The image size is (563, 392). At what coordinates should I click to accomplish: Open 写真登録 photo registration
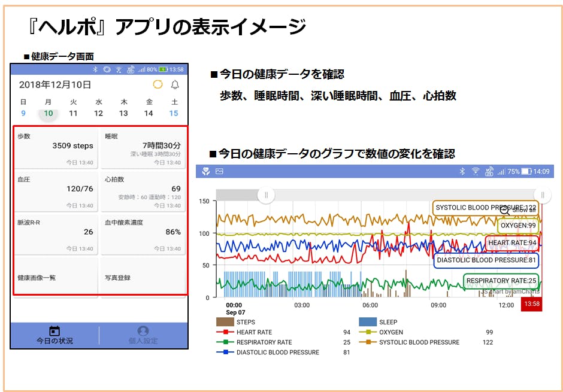pyautogui.click(x=143, y=278)
